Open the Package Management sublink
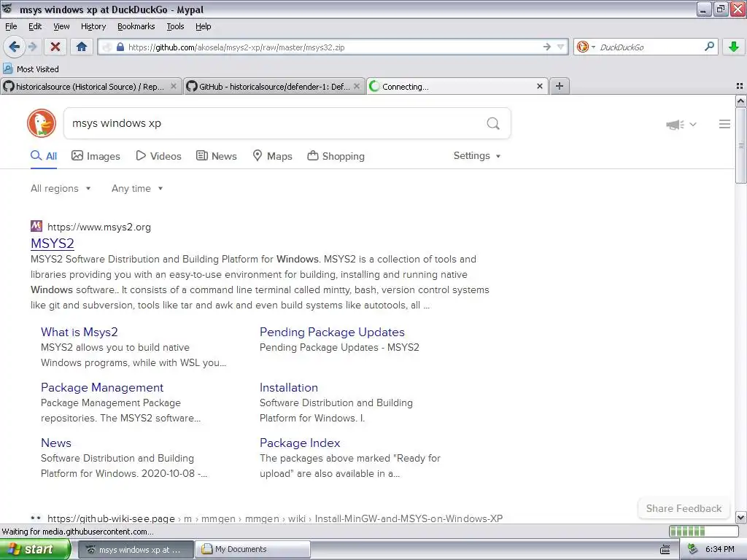The image size is (747, 560). coord(102,388)
